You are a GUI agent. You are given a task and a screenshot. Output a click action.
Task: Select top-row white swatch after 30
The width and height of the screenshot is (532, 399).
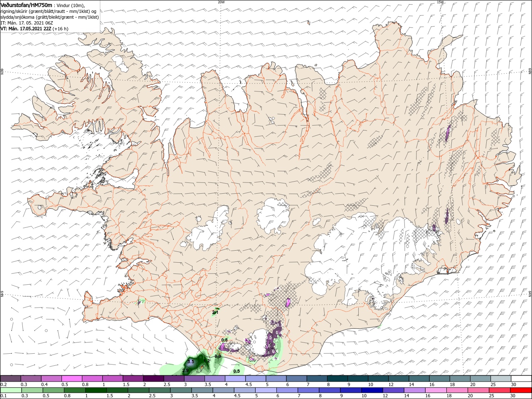coord(522,379)
